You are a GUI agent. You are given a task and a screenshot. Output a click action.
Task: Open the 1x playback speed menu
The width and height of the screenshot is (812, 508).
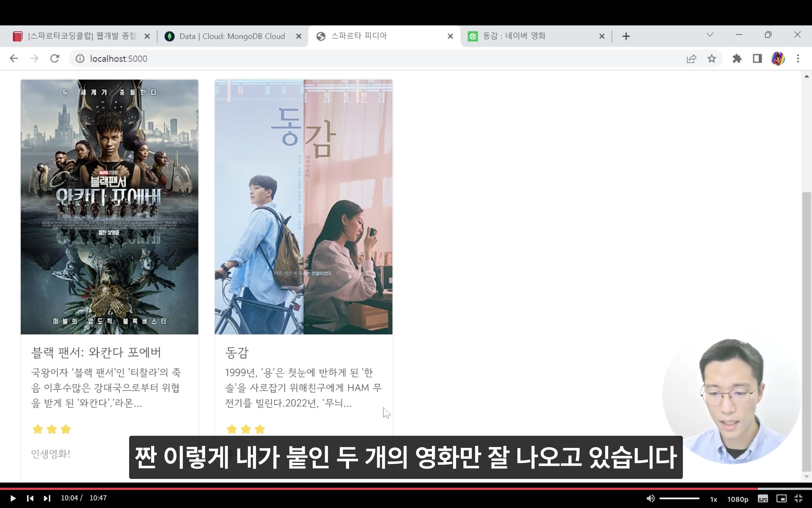(714, 499)
